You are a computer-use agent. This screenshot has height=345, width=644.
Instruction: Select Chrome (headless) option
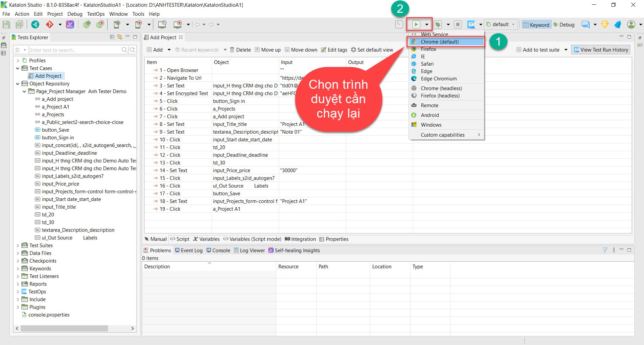[447, 88]
